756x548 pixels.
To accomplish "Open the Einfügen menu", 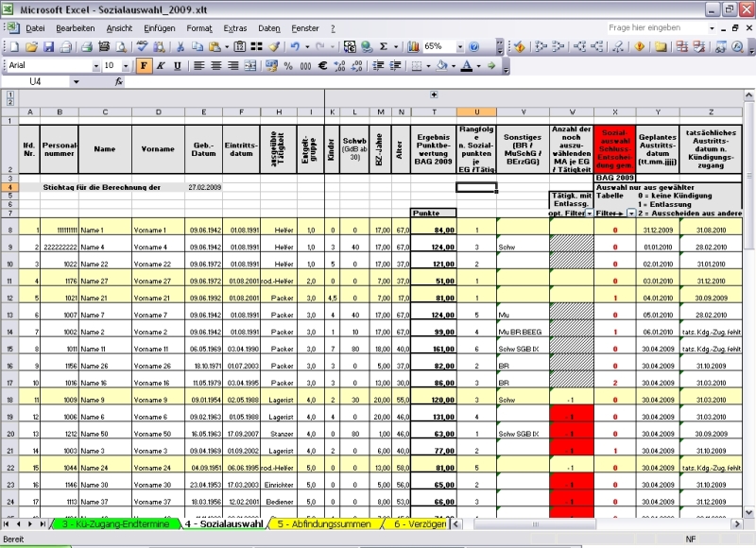I will (160, 28).
